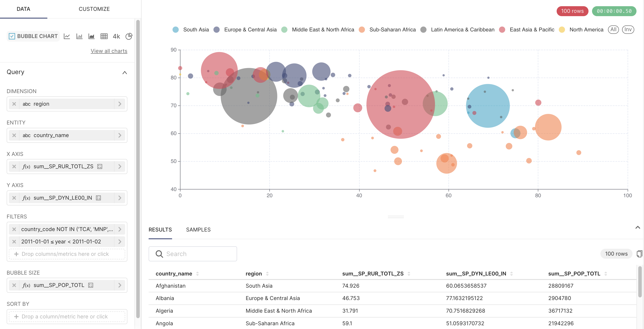Switch to table visualization icon
Viewport: 644px width, 329px height.
[104, 36]
